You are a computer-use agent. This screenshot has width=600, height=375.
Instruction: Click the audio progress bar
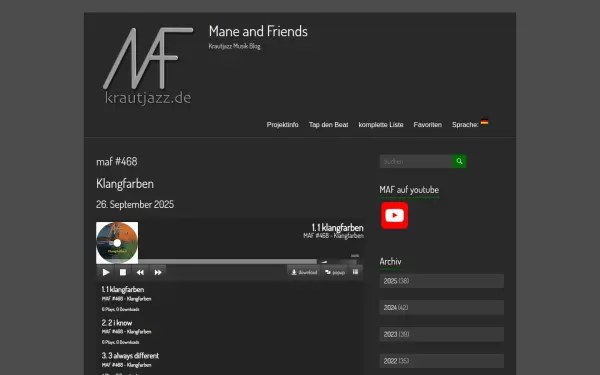click(x=228, y=262)
